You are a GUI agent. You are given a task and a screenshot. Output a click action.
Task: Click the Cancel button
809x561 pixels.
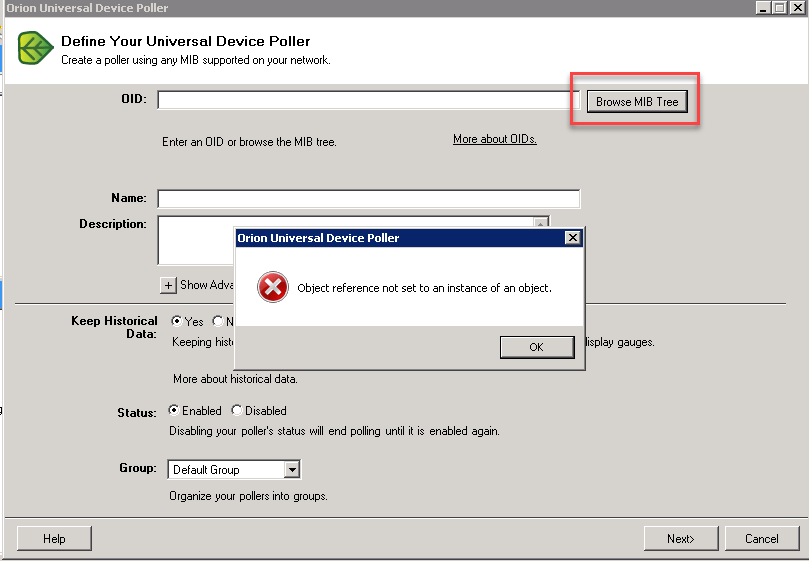click(762, 539)
